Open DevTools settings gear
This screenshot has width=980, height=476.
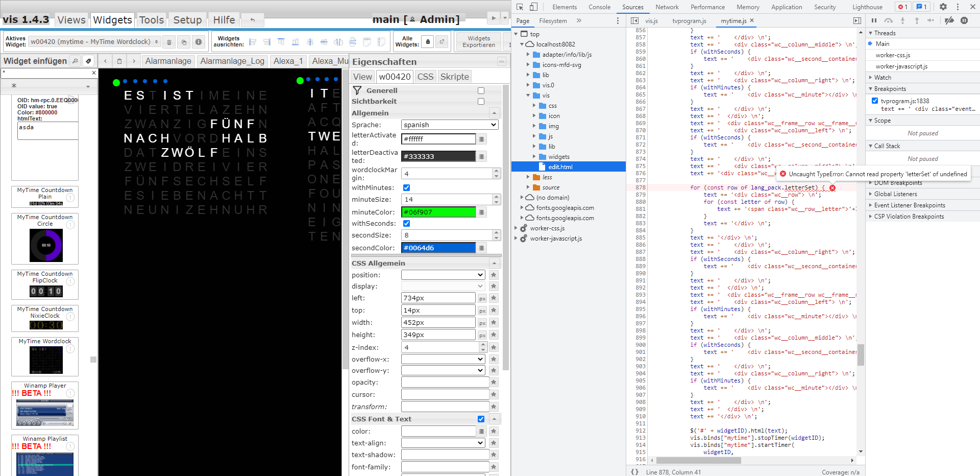coord(943,7)
